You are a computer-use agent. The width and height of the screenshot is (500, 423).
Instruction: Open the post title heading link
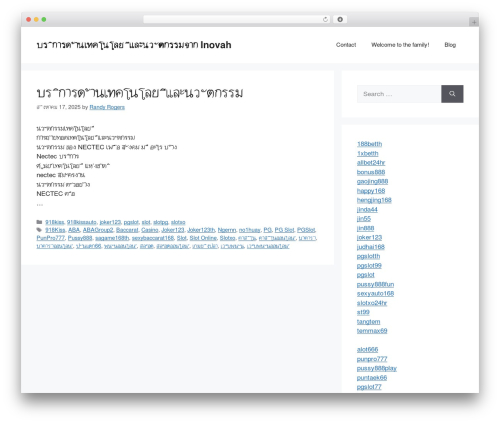[x=140, y=93]
